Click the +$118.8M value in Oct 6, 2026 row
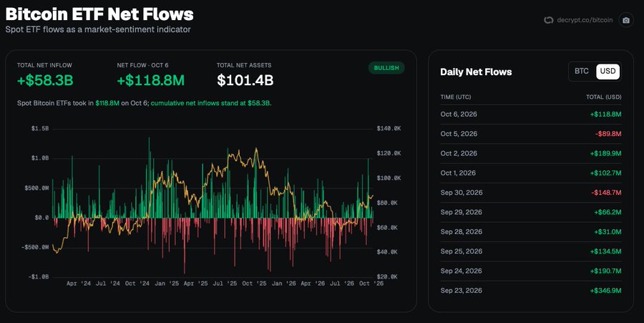This screenshot has width=644, height=323. [606, 115]
